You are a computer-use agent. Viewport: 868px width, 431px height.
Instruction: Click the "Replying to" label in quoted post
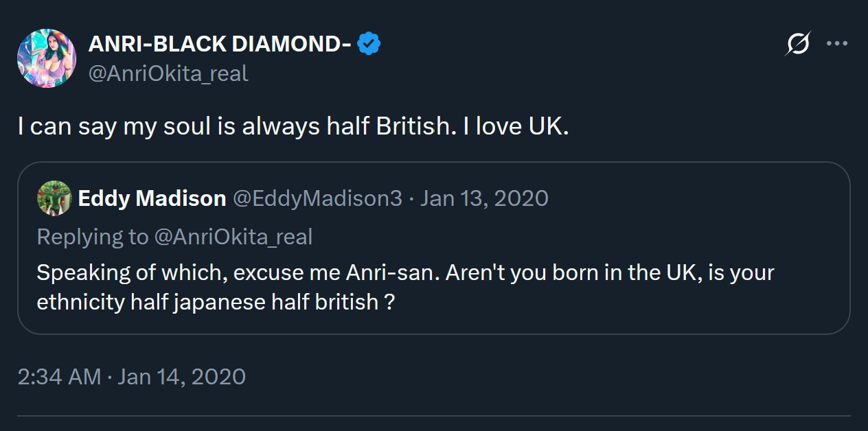92,237
